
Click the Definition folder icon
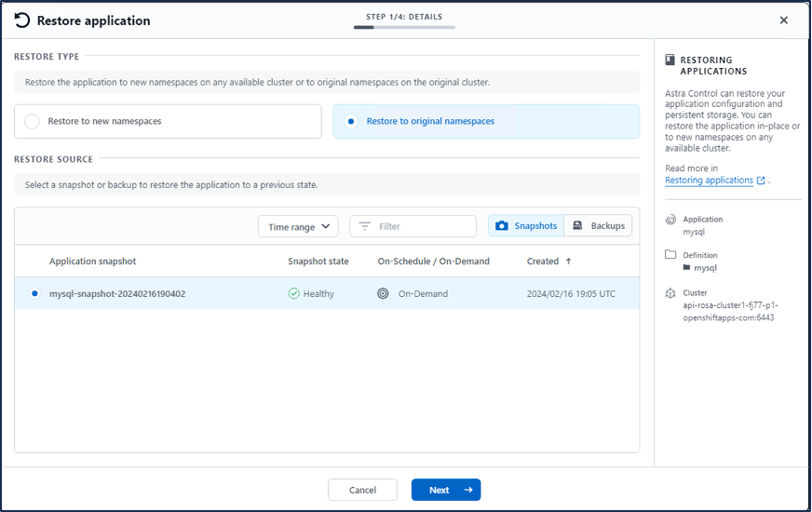click(x=670, y=254)
